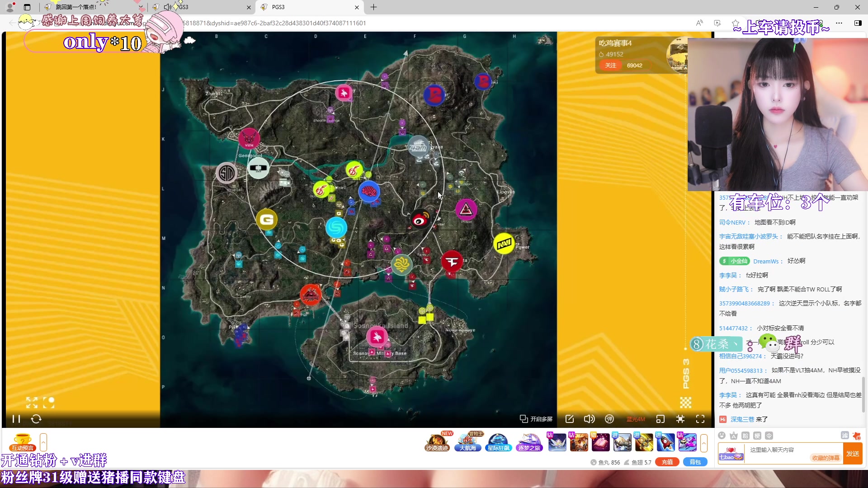Toggle danmaku 弹 comments display
The height and width of the screenshot is (488, 868).
tap(609, 419)
